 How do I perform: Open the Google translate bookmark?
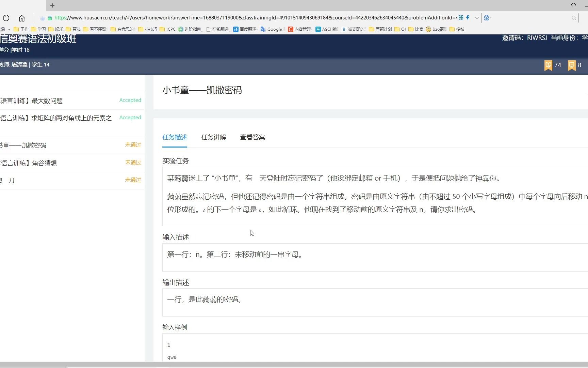273,29
